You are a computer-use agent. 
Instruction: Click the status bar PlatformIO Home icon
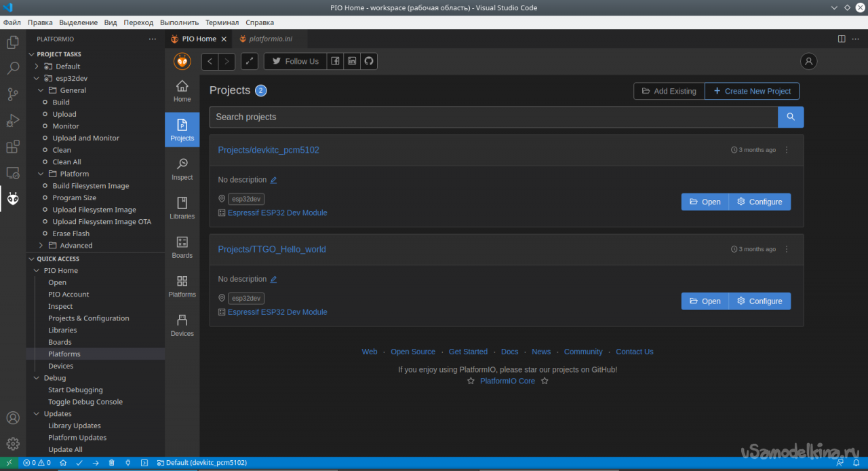63,463
